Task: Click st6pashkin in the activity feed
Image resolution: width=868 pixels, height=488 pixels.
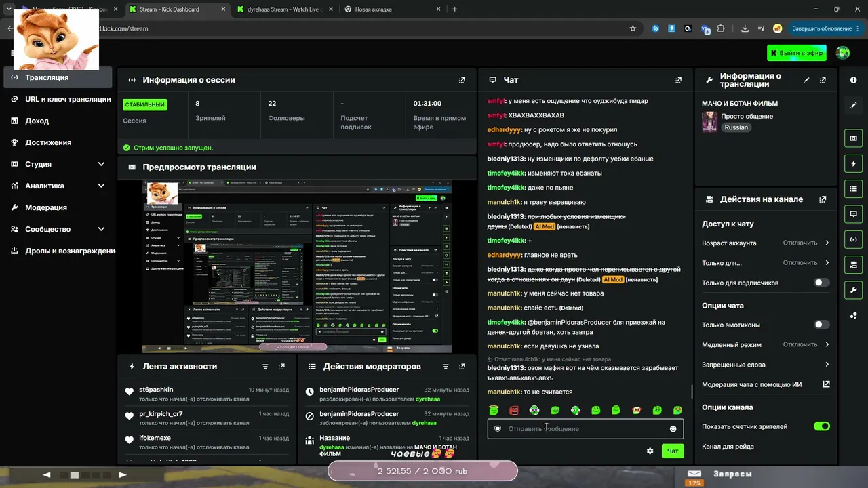Action: [156, 390]
